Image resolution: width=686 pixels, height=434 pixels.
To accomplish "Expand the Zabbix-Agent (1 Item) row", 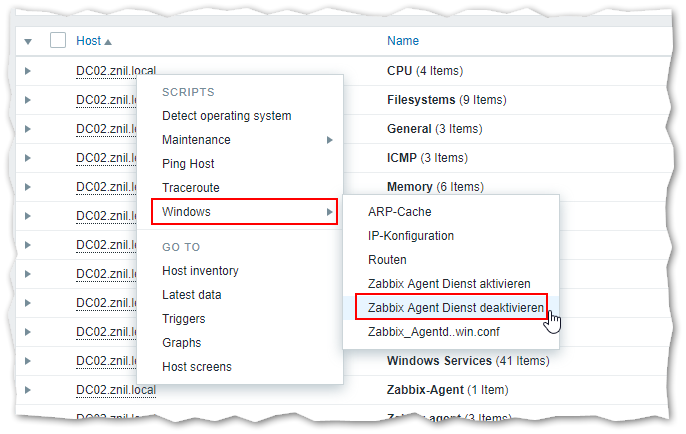I will pos(28,389).
